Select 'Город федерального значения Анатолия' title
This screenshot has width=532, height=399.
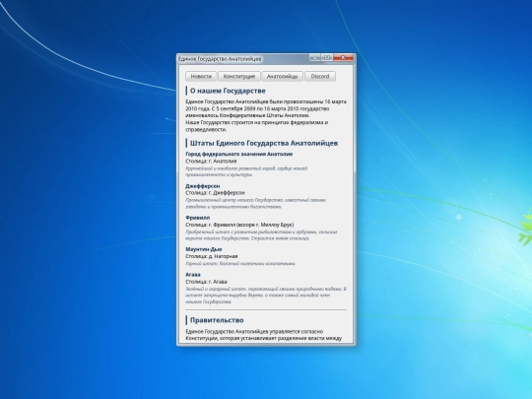(x=238, y=154)
